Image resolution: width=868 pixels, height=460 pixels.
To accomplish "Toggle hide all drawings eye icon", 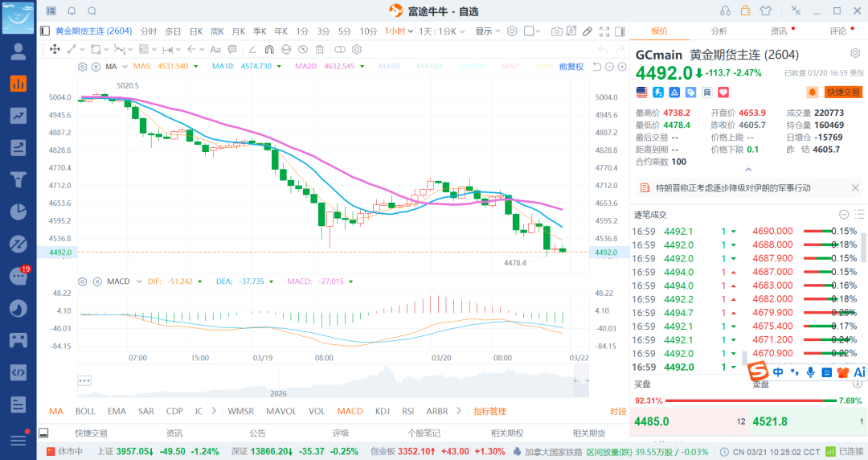I will [303, 49].
